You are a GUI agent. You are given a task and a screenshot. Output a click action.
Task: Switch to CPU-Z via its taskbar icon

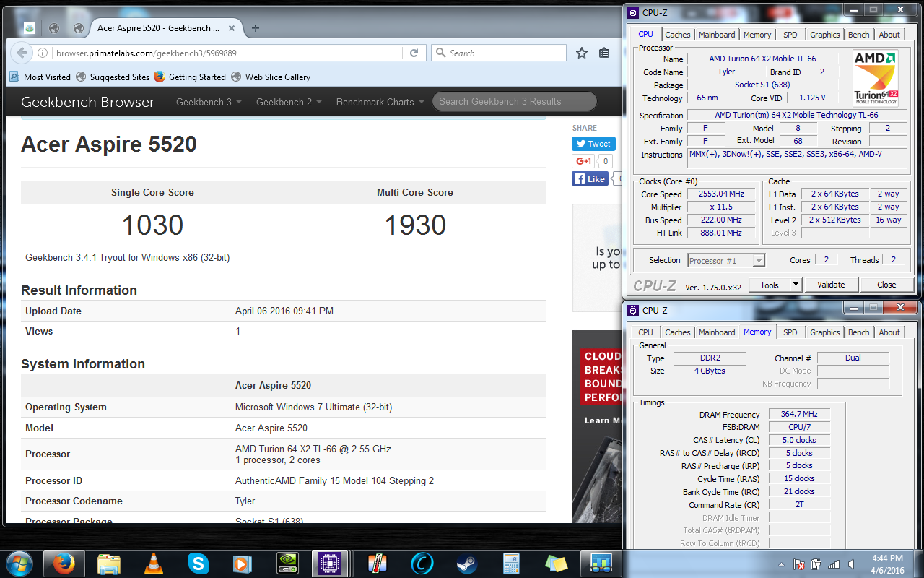331,563
